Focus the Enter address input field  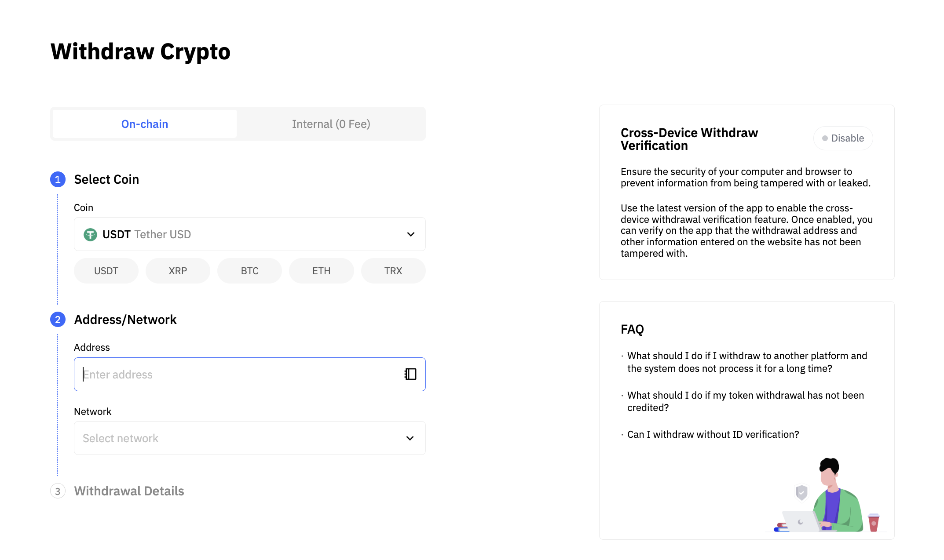click(238, 375)
